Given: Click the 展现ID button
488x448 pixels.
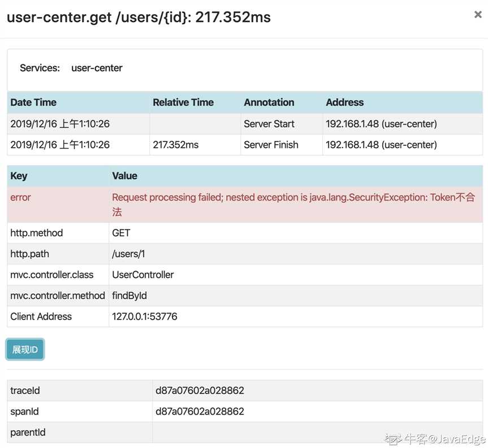Looking at the screenshot, I should point(25,350).
